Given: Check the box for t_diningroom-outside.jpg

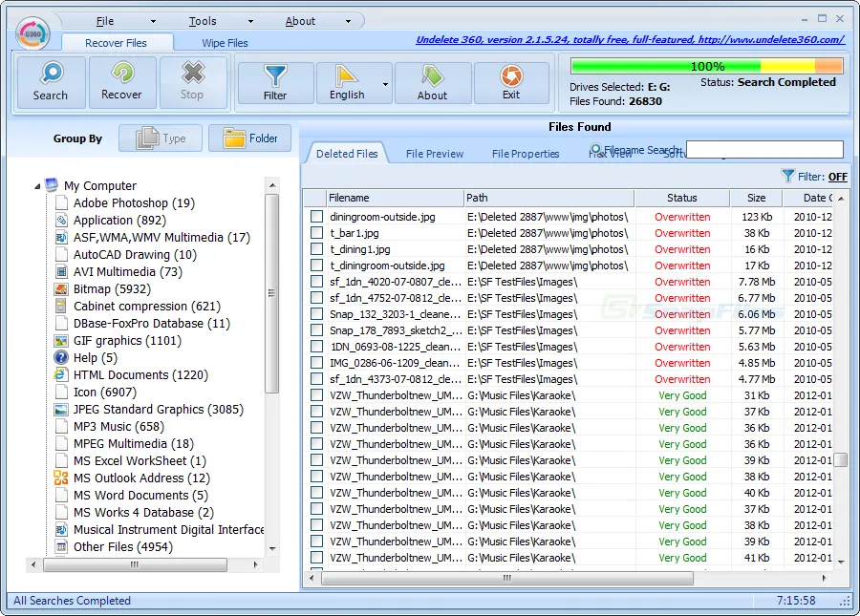Looking at the screenshot, I should pyautogui.click(x=316, y=266).
